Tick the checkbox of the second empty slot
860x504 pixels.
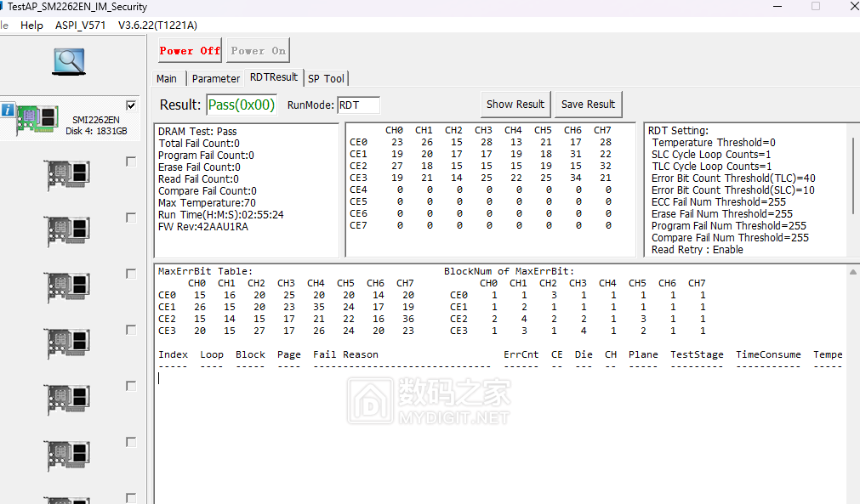130,218
